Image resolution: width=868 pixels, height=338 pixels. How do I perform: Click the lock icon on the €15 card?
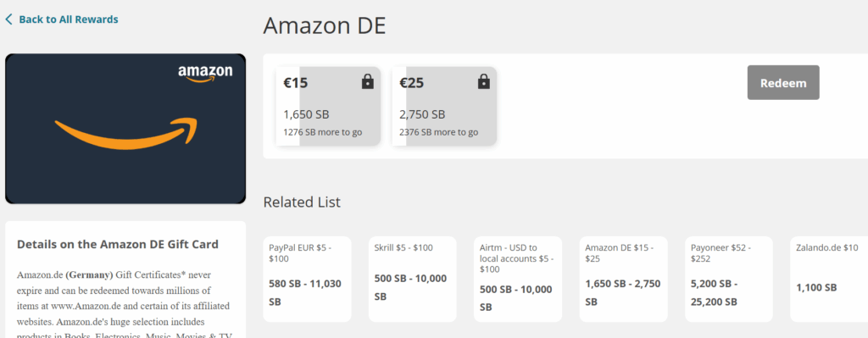click(x=368, y=82)
